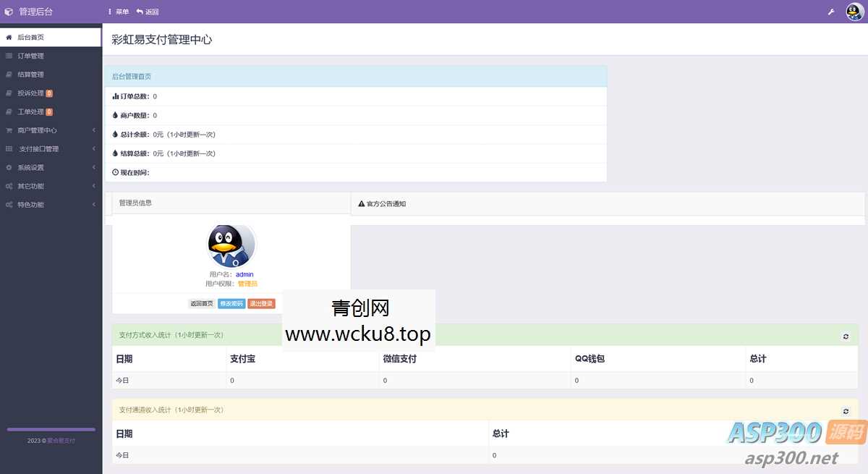
Task: Click the 退出登录 logout button
Action: point(260,304)
